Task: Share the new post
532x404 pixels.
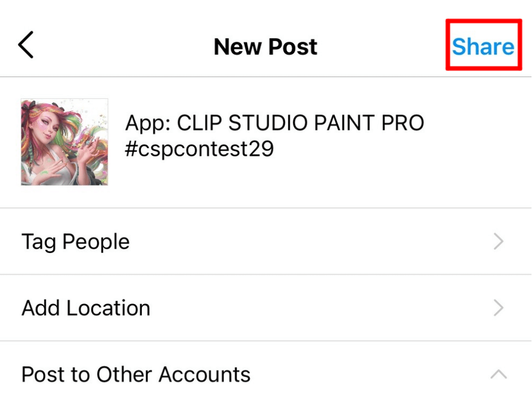Action: [x=483, y=46]
